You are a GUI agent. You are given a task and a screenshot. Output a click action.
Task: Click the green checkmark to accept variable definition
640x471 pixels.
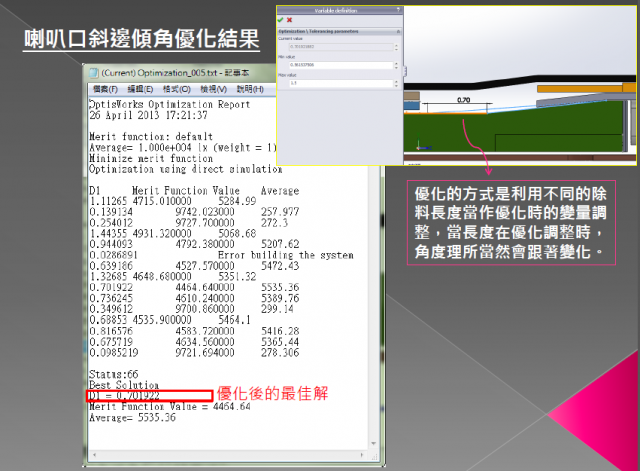[x=281, y=19]
